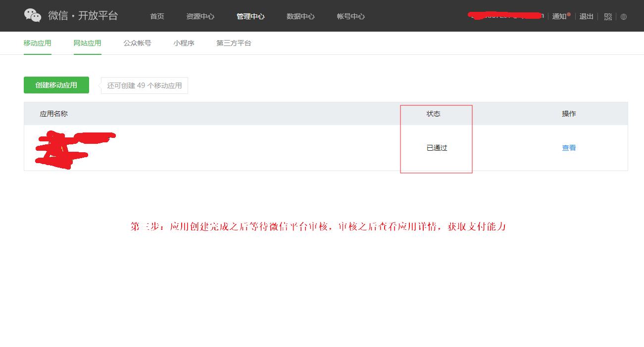
Task: Open 帐号中心 in top navigation
Action: (x=351, y=16)
